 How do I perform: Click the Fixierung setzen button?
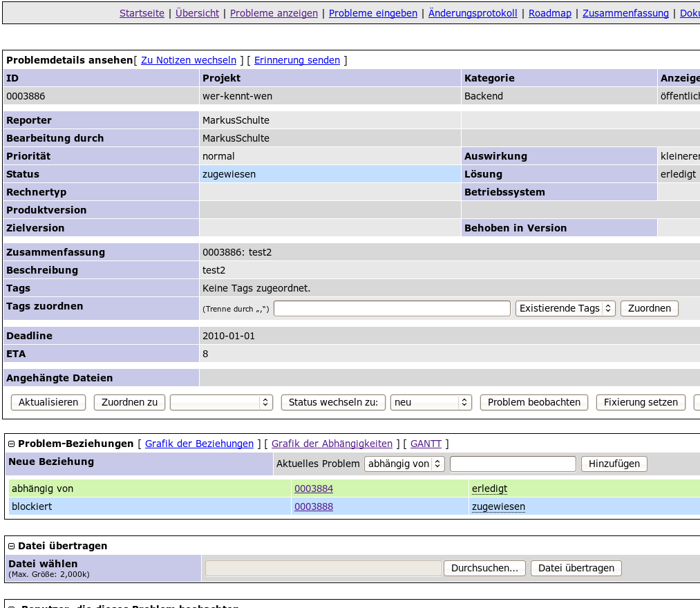tap(641, 403)
